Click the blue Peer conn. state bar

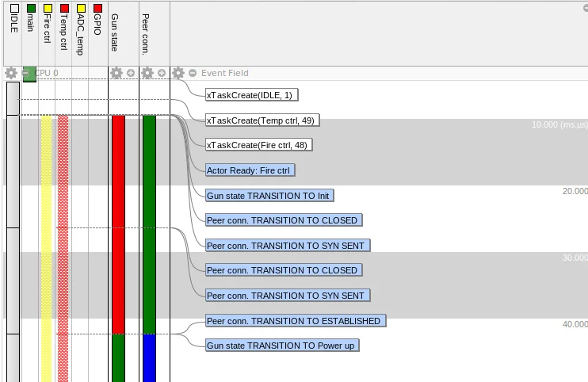point(150,357)
